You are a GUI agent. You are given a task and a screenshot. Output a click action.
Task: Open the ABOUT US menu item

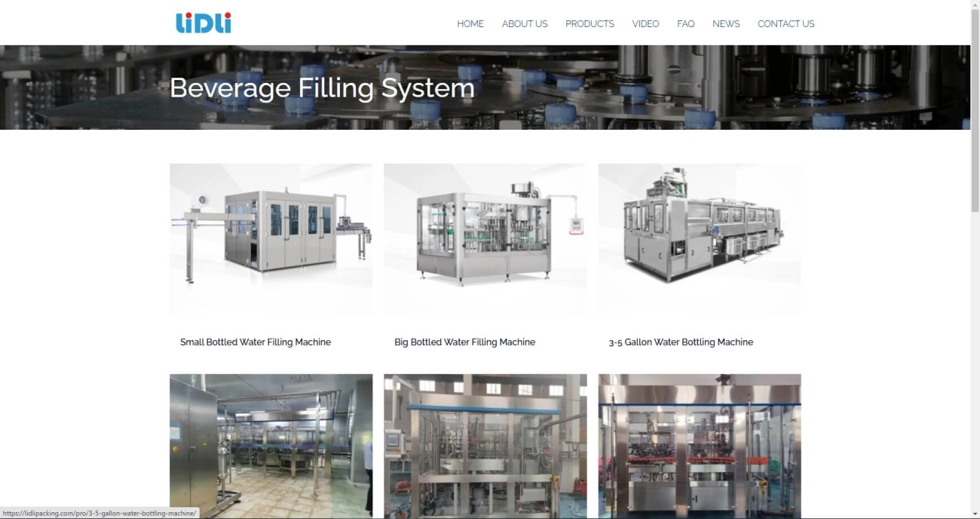525,24
